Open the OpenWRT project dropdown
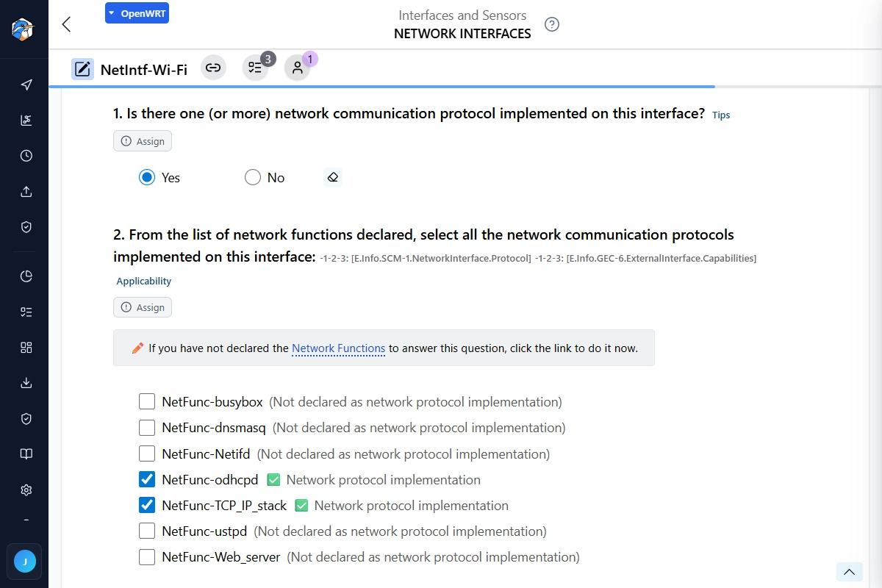Screen dimensions: 882x588 pyautogui.click(x=137, y=13)
